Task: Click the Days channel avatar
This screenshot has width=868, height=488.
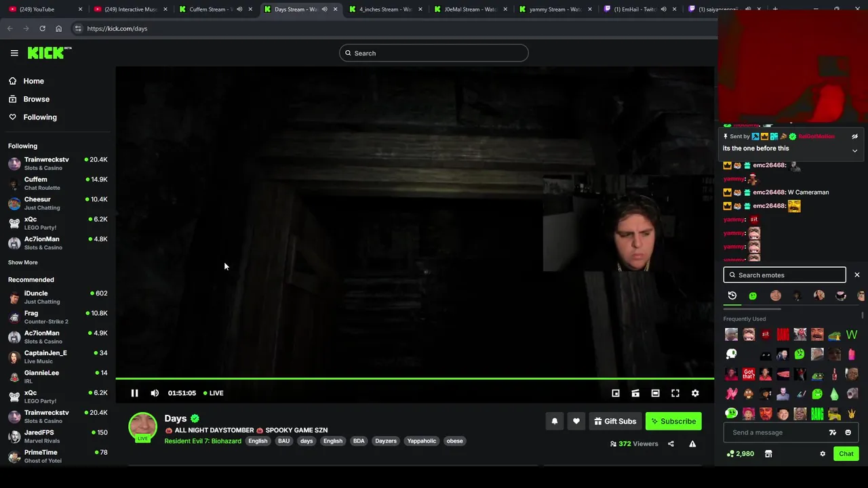Action: 142,427
